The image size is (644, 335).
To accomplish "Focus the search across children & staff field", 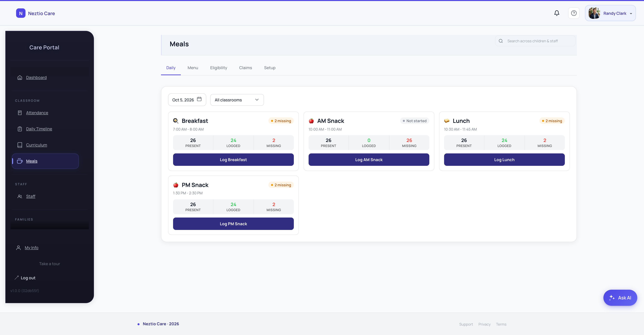I will (x=535, y=41).
